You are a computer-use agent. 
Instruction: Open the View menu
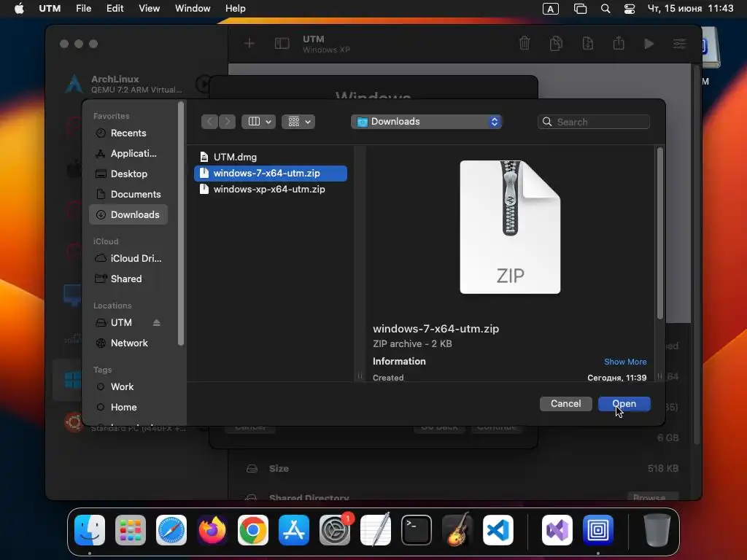click(x=149, y=9)
